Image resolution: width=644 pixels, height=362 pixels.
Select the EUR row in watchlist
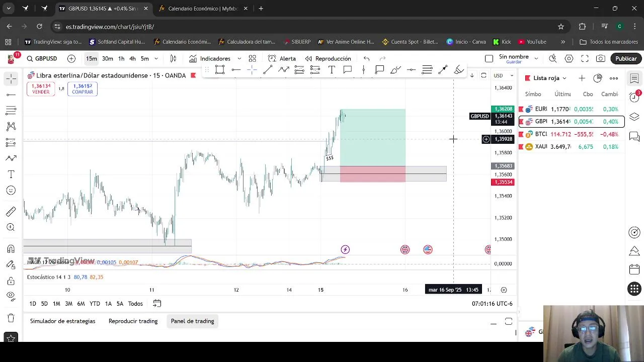(x=572, y=109)
